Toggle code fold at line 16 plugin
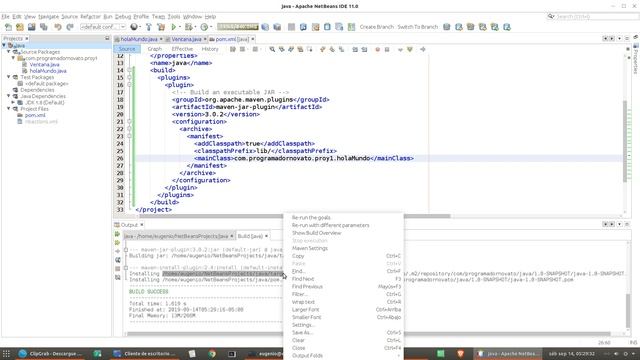 click(x=129, y=85)
